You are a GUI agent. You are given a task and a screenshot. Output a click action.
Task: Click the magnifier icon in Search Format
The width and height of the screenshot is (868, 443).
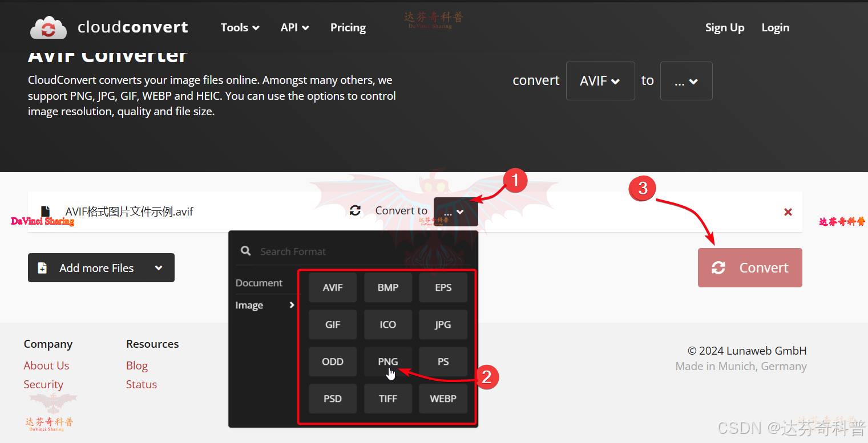pos(246,251)
